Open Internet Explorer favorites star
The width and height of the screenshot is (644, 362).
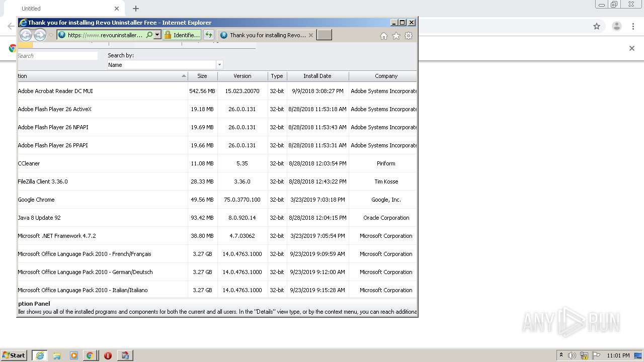(x=396, y=36)
